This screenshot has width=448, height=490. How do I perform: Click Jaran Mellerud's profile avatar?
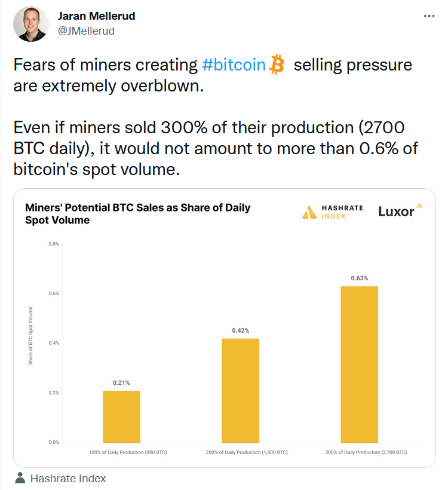coord(30,24)
